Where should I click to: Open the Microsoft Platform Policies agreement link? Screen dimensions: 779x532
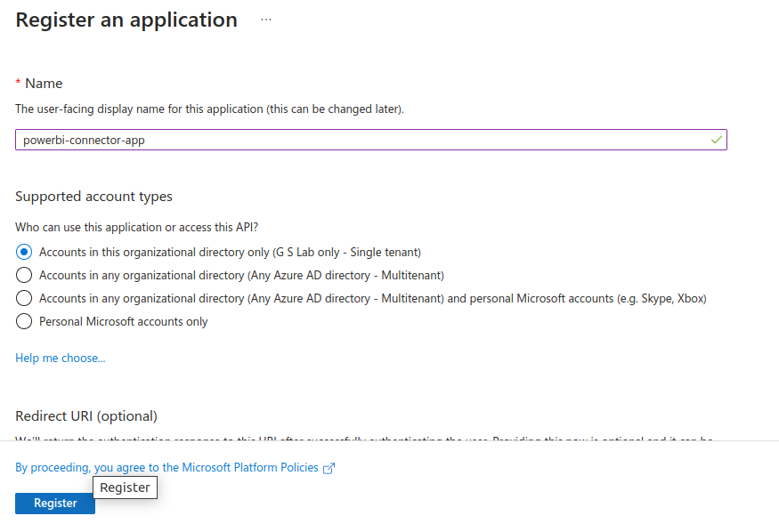coord(166,467)
